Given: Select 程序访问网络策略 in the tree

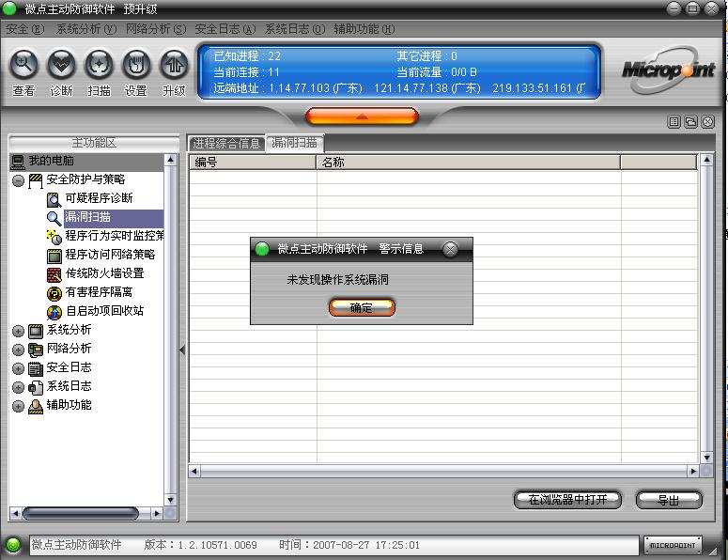Looking at the screenshot, I should point(110,255).
